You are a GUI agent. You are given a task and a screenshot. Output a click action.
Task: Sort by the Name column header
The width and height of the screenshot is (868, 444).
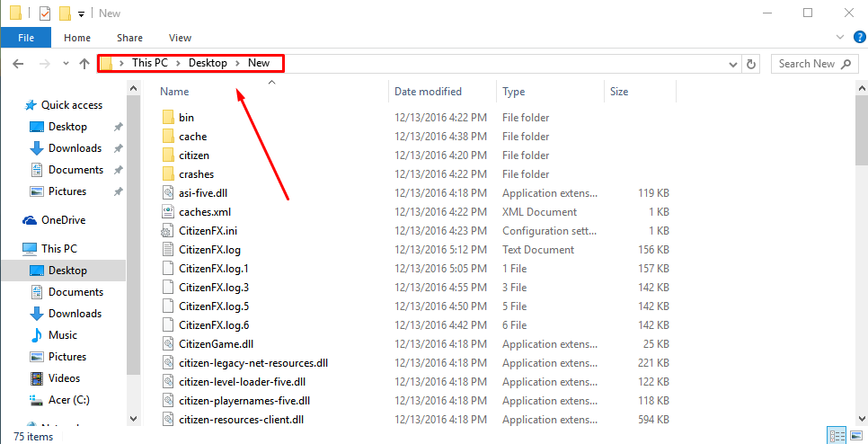click(174, 92)
